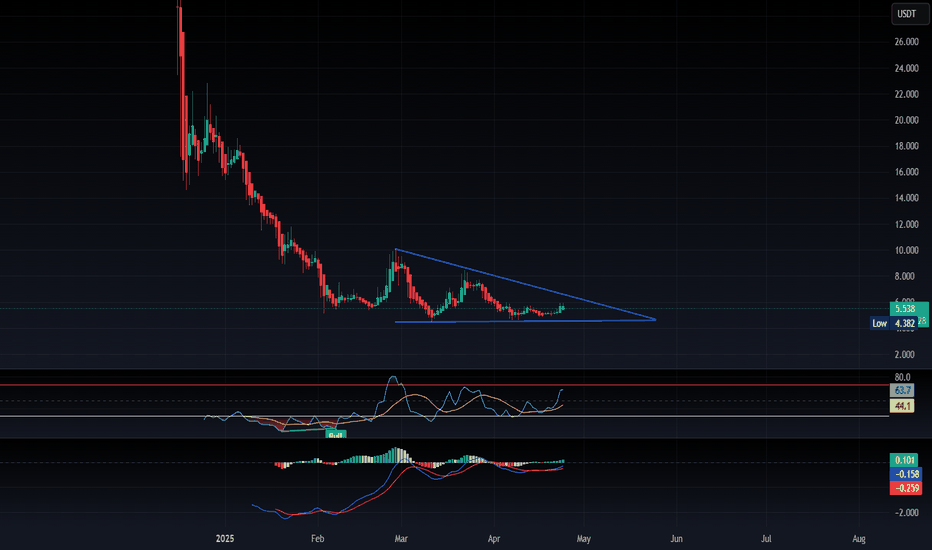
Task: Click the -2.000 MACD axis label
Action: coord(906,513)
